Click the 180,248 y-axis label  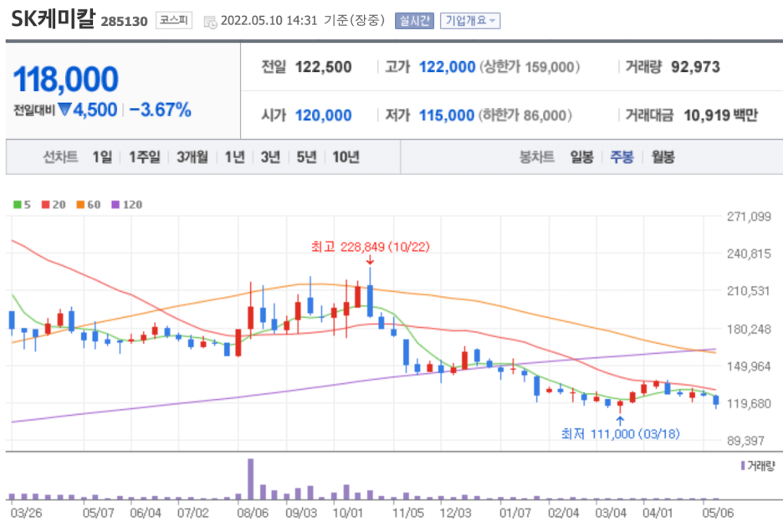[x=749, y=330]
